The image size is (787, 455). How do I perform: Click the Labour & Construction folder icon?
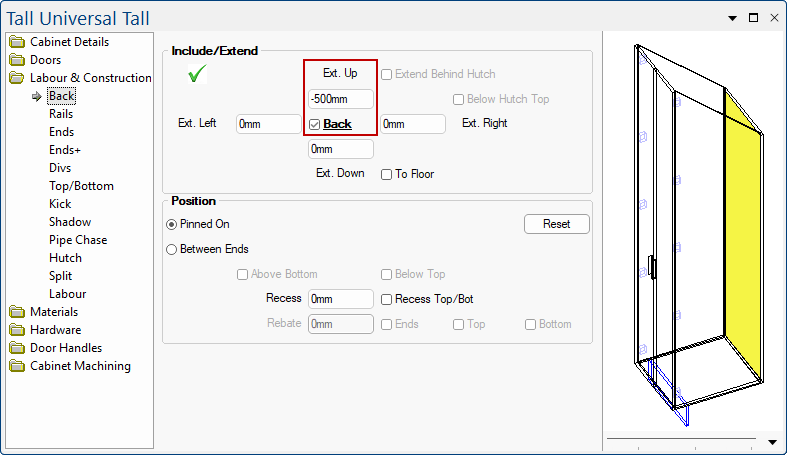click(x=17, y=78)
